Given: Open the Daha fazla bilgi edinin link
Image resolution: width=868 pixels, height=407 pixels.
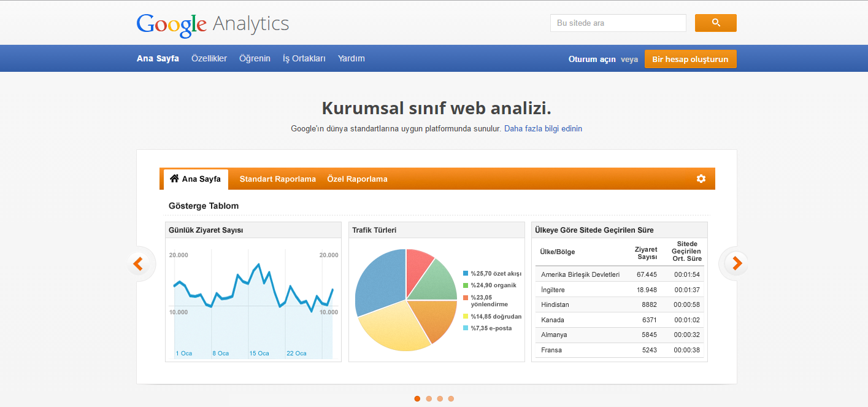Looking at the screenshot, I should point(543,128).
